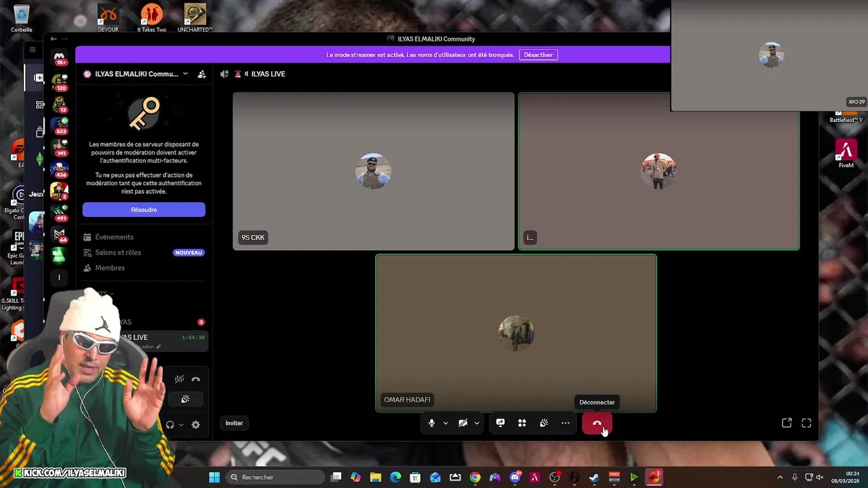This screenshot has width=868, height=488.
Task: Open Google Chrome from the taskbar
Action: (x=475, y=477)
